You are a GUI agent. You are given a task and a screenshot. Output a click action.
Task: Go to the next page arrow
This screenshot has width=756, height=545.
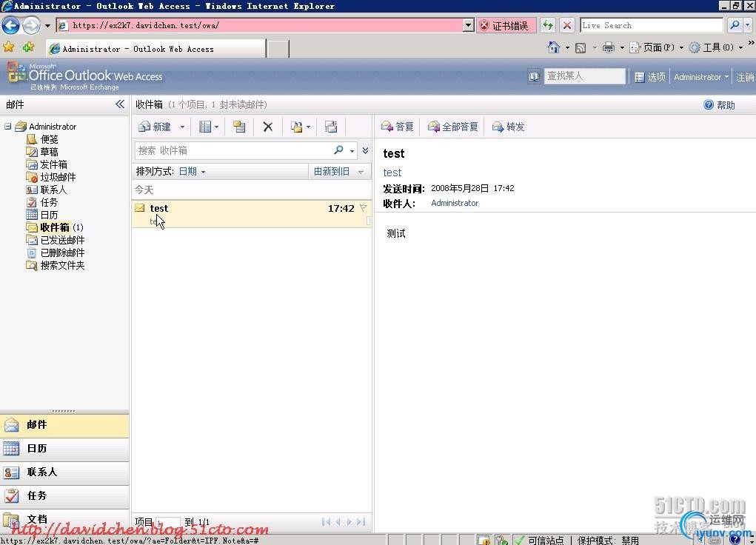(x=349, y=522)
